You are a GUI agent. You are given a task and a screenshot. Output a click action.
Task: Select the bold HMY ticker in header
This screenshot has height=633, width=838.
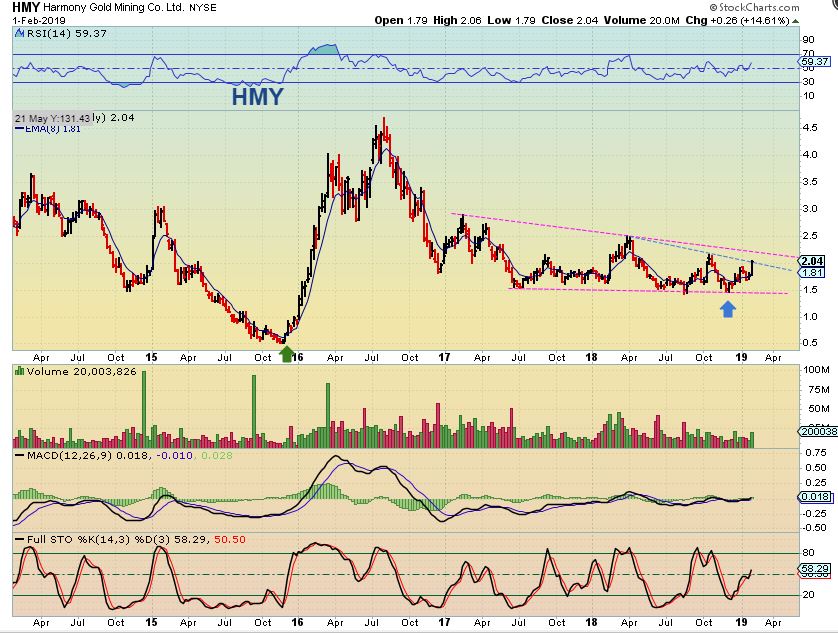[x=26, y=7]
